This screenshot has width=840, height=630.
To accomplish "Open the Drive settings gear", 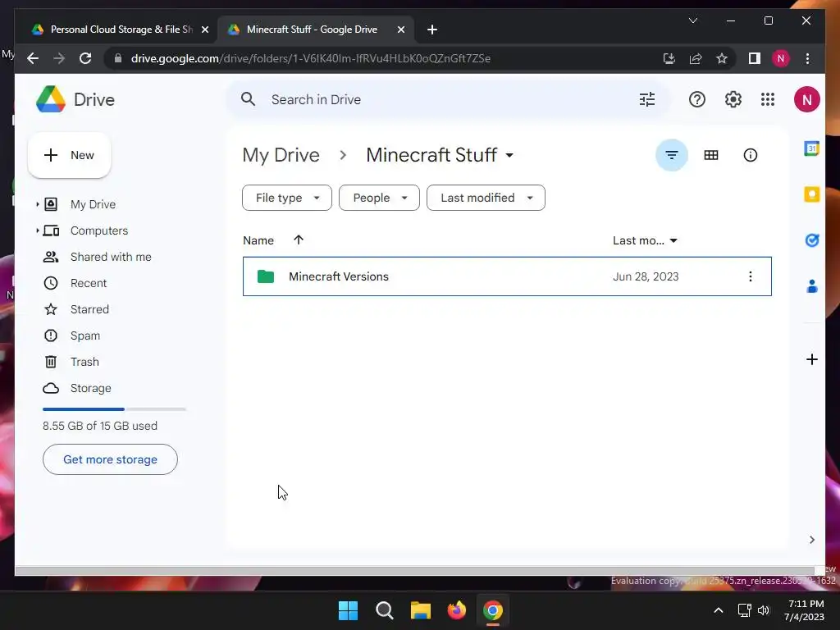I will (x=733, y=99).
